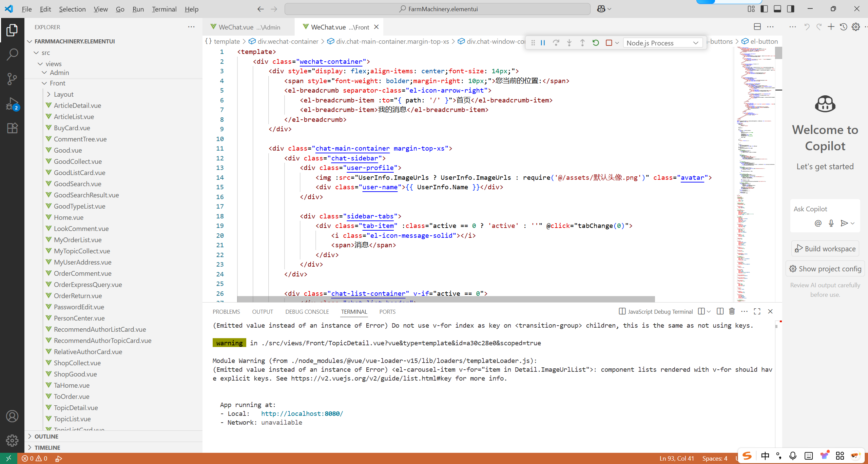This screenshot has height=464, width=868.
Task: Pause the debug session
Action: click(x=543, y=43)
